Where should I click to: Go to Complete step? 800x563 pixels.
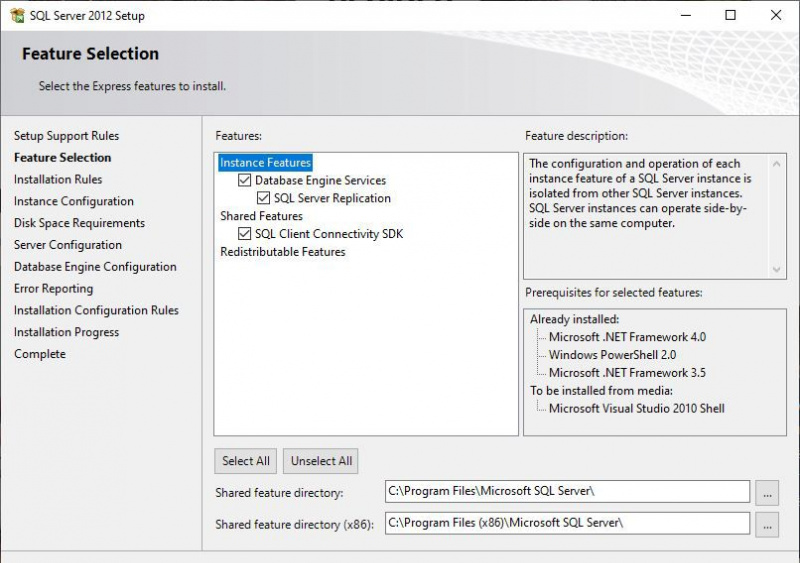[40, 354]
